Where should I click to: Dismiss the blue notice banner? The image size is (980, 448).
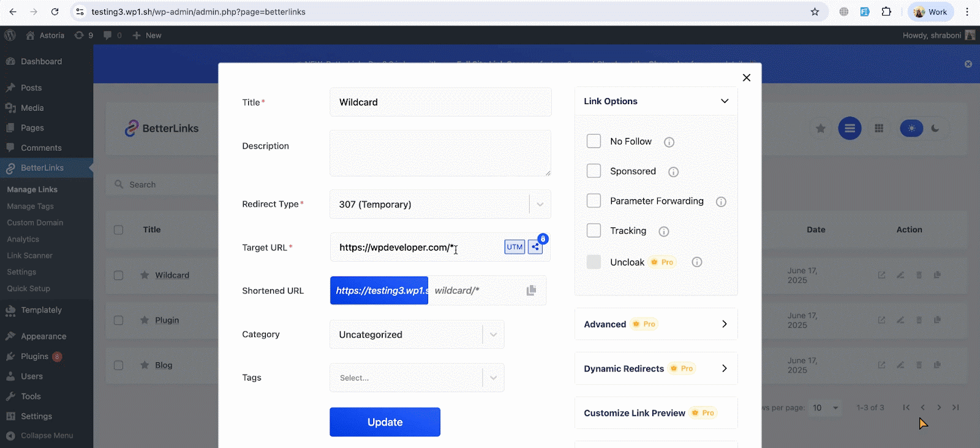coord(968,64)
